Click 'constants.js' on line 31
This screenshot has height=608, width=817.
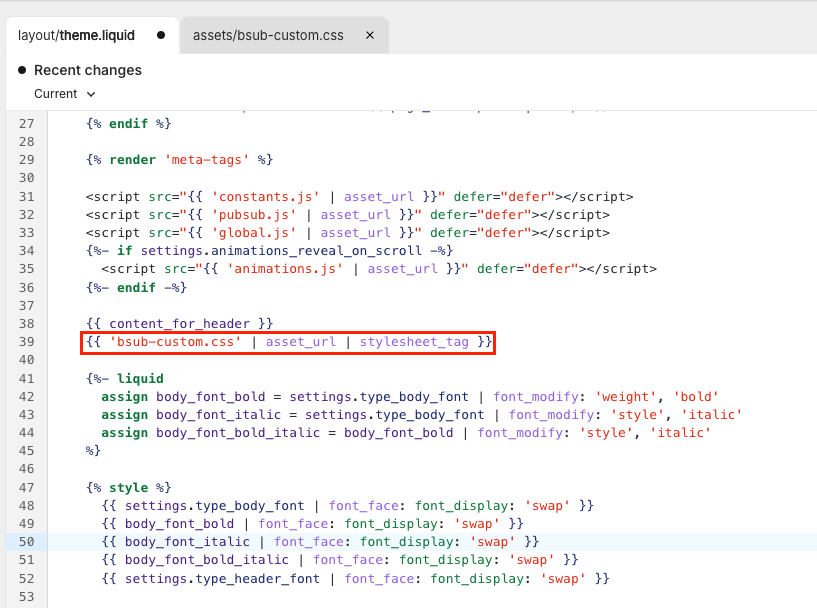pyautogui.click(x=265, y=197)
